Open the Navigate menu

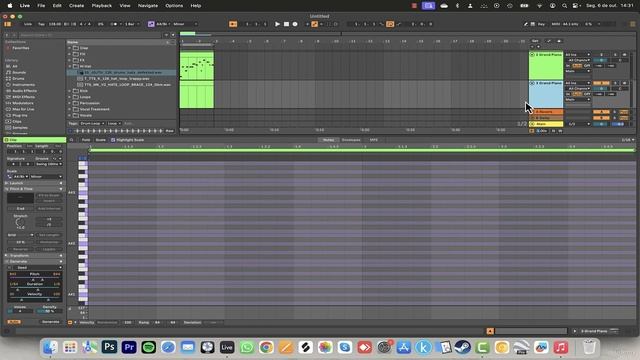click(148, 6)
